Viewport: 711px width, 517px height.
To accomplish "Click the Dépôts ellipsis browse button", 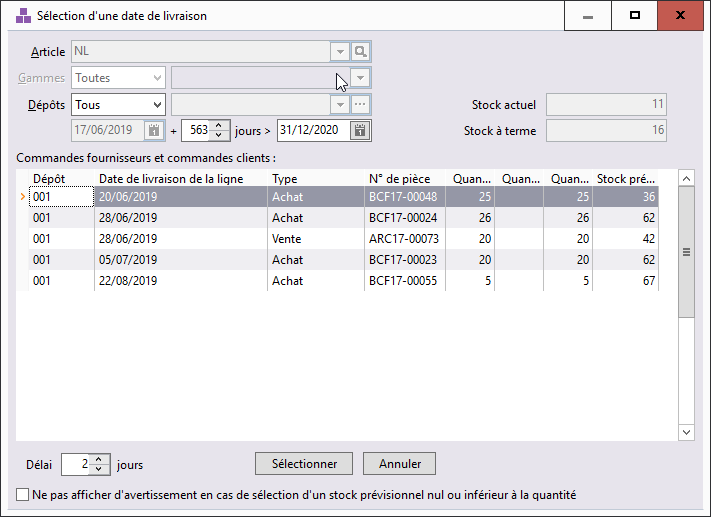I will (x=360, y=105).
